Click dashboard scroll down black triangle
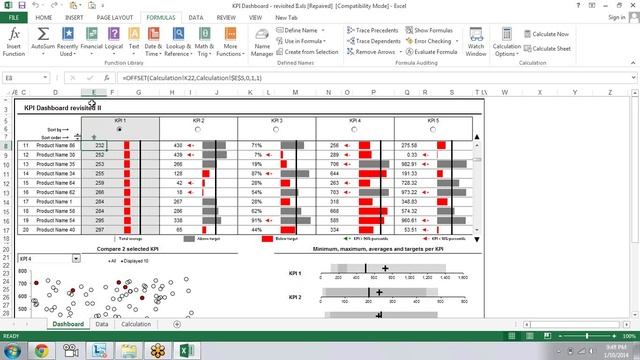640x360 pixels. click(477, 239)
